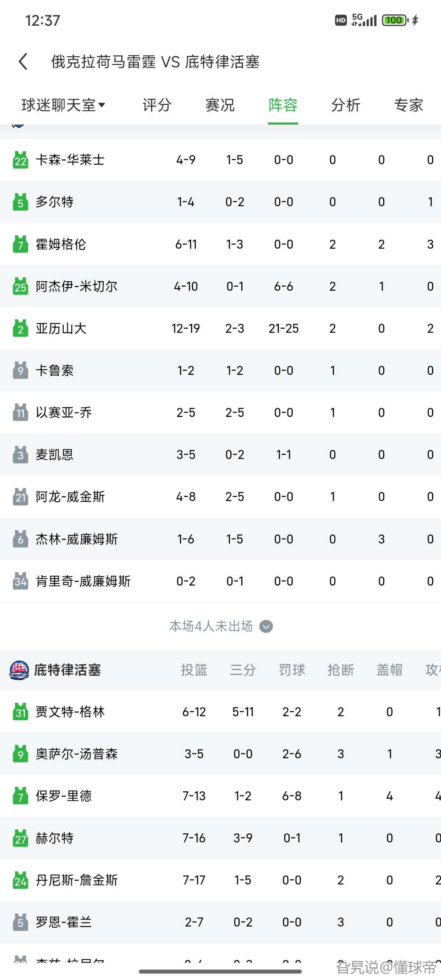Tap the gray jersey 9 icon for 卡鲁索

20,370
